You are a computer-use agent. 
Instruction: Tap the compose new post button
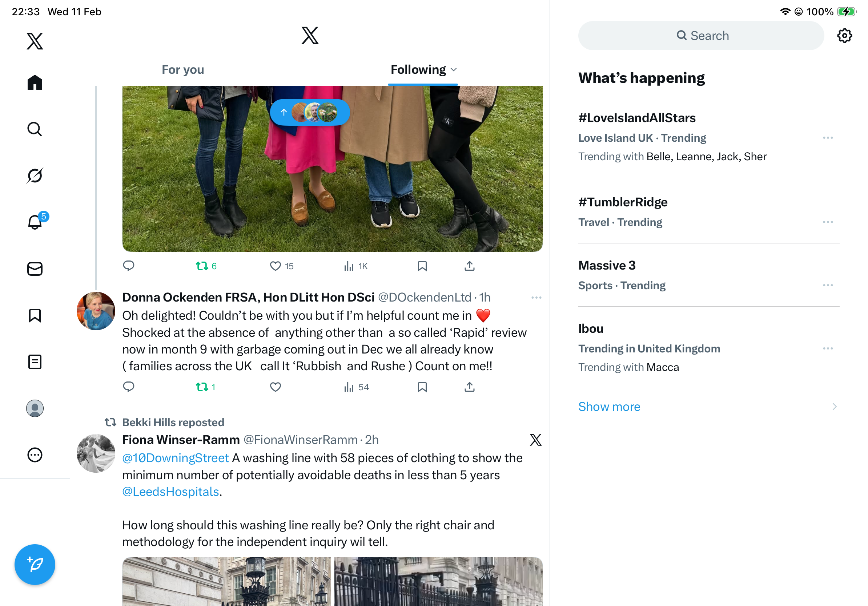35,565
